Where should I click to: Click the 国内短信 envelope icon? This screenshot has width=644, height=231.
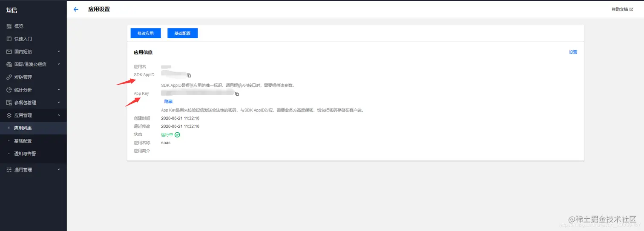coord(9,51)
